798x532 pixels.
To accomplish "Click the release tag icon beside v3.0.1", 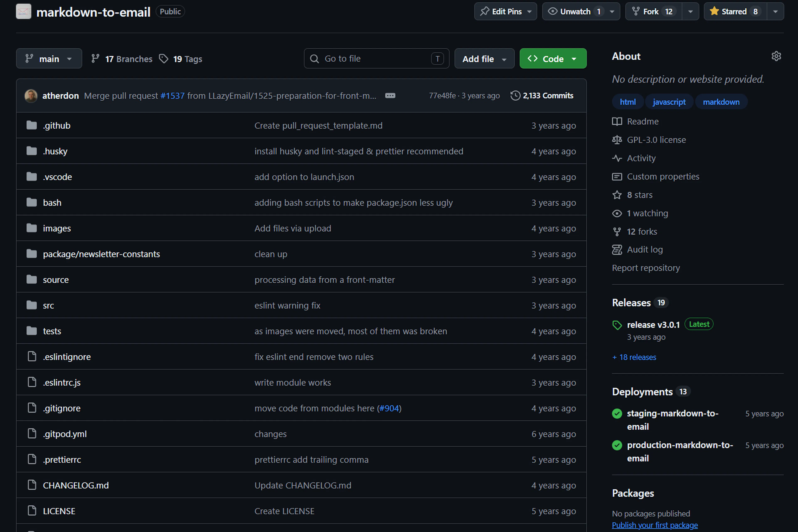I will pyautogui.click(x=617, y=325).
